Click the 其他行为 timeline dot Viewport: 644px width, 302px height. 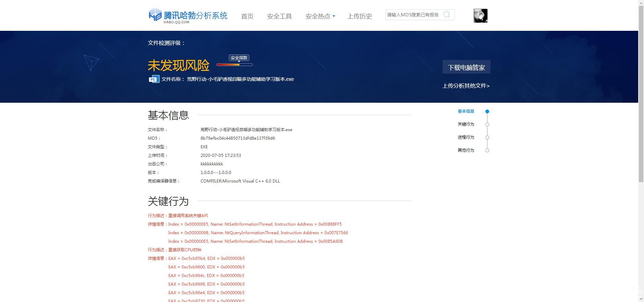487,150
